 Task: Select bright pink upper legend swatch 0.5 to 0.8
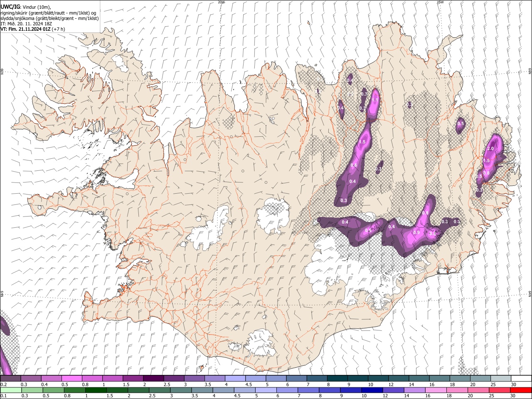point(72,379)
